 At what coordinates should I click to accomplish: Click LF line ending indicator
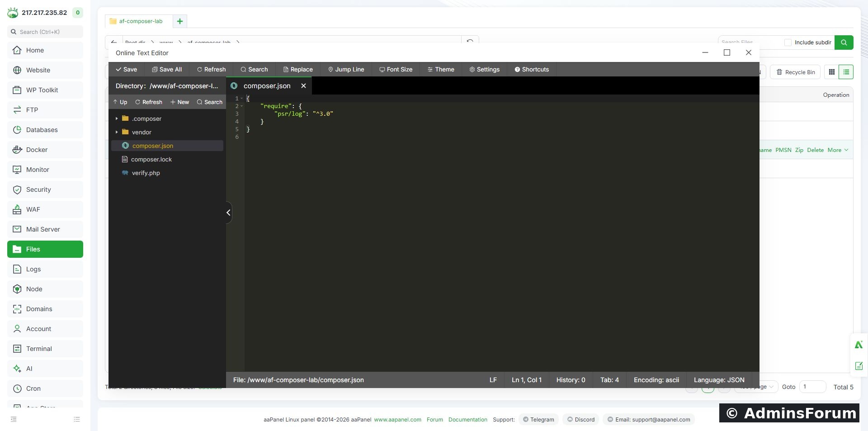point(493,380)
